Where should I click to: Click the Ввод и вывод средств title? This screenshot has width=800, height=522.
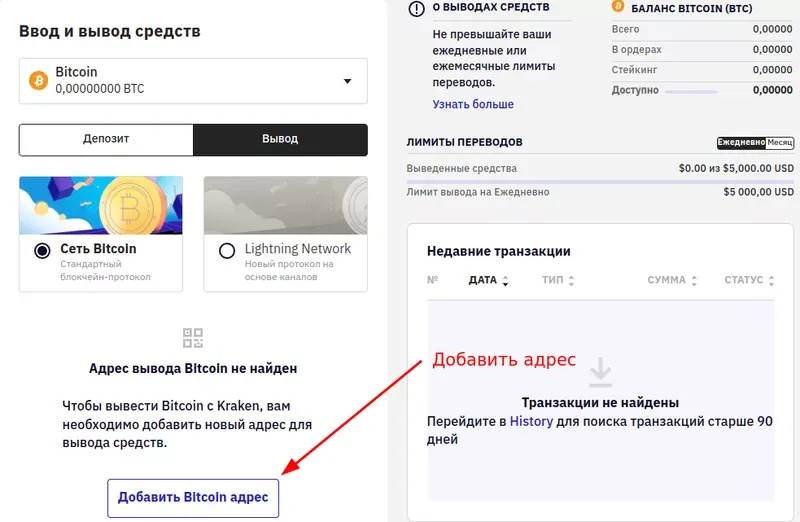pos(110,32)
